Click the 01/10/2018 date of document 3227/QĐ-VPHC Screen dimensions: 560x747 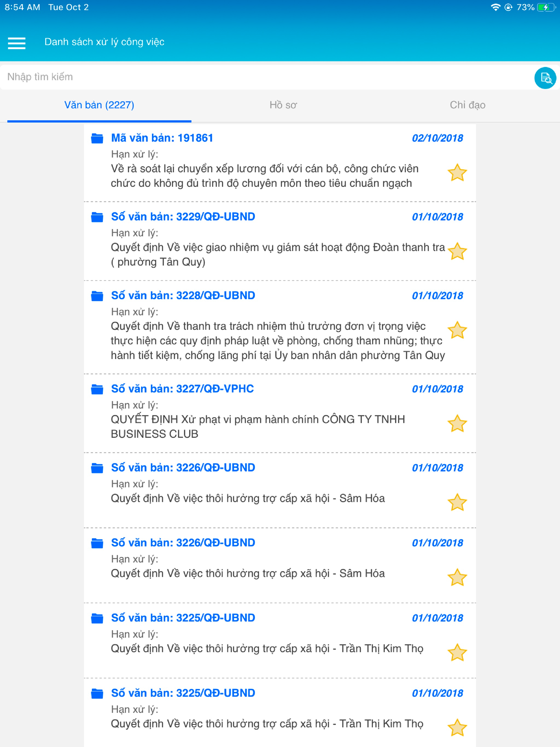click(x=437, y=389)
